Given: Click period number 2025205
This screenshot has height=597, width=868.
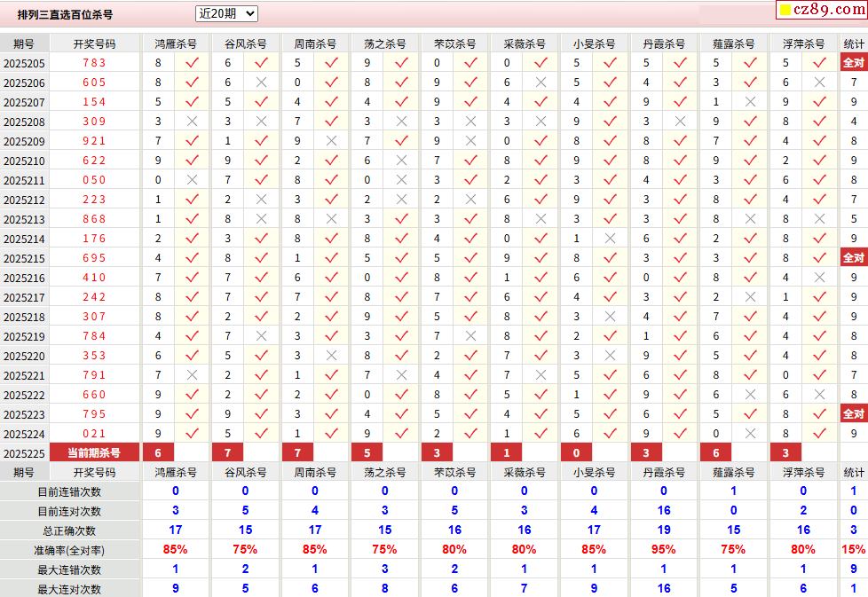Looking at the screenshot, I should (x=24, y=64).
